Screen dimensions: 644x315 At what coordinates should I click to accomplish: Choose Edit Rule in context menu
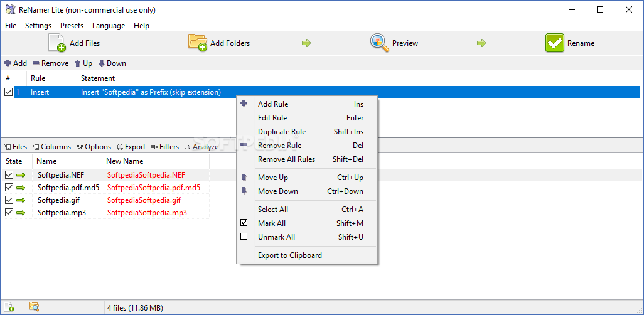[x=307, y=118]
